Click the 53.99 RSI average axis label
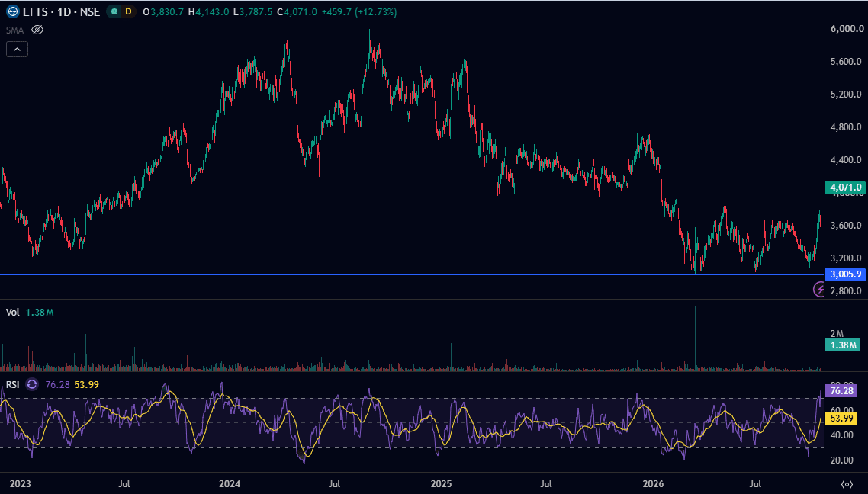 tap(841, 419)
